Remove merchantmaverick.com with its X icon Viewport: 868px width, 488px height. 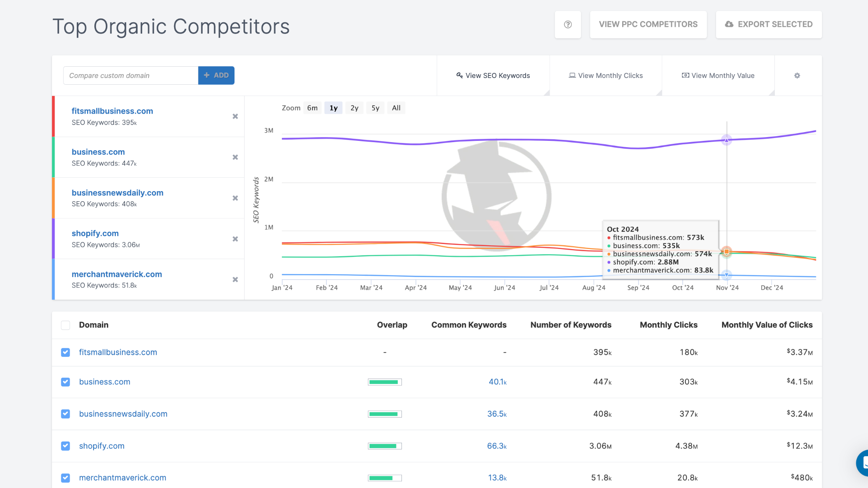[235, 280]
